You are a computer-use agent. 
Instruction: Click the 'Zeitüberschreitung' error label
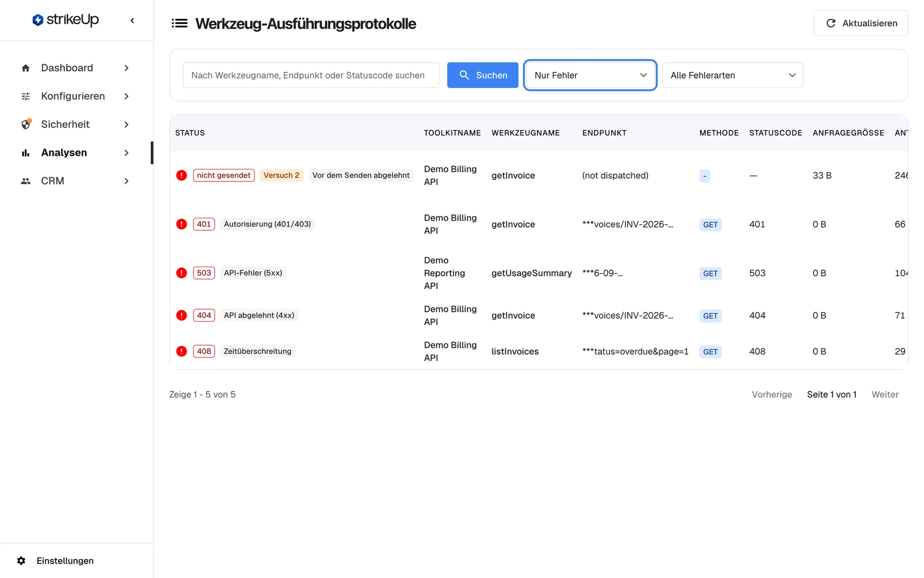point(257,351)
